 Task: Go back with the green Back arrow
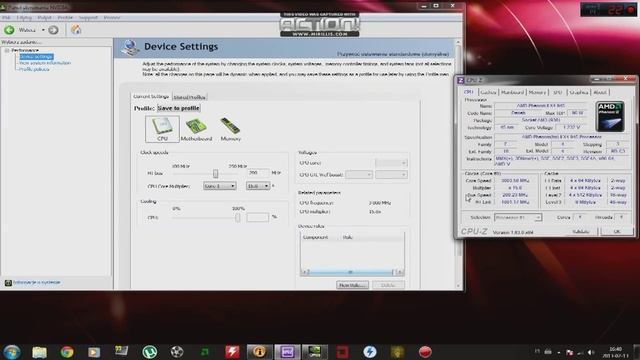coord(9,30)
